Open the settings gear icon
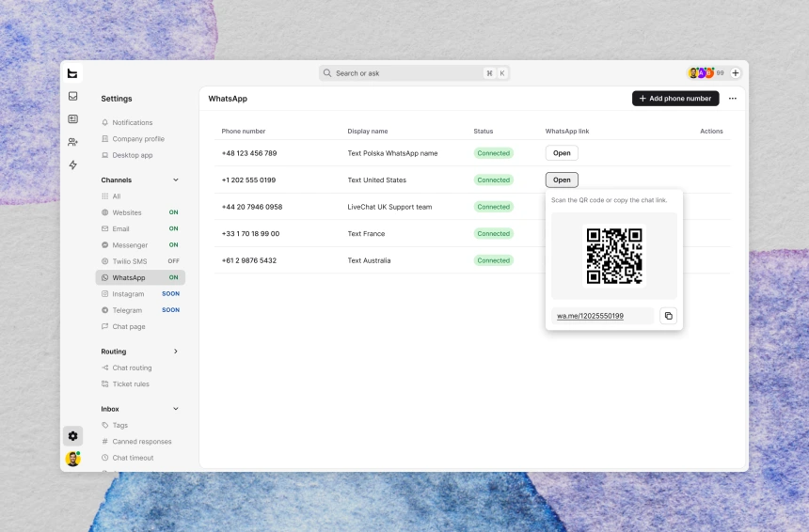809x532 pixels. (x=72, y=435)
